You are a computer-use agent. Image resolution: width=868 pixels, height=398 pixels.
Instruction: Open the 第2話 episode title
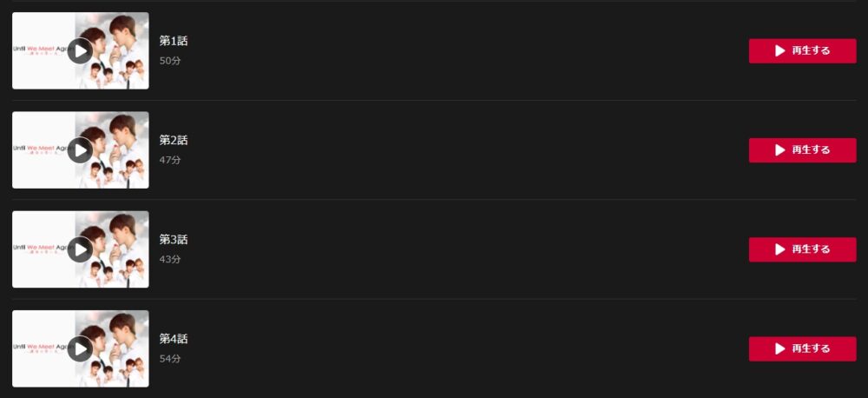pos(174,140)
